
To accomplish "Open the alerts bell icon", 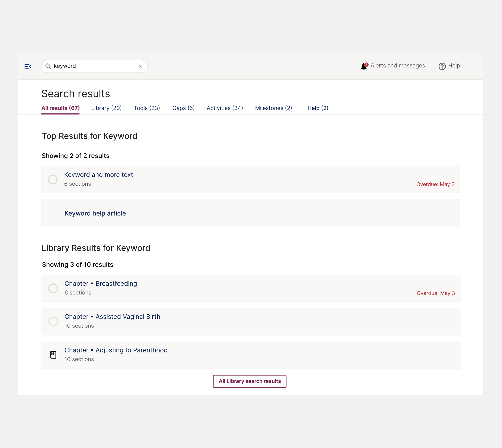I will pos(364,67).
